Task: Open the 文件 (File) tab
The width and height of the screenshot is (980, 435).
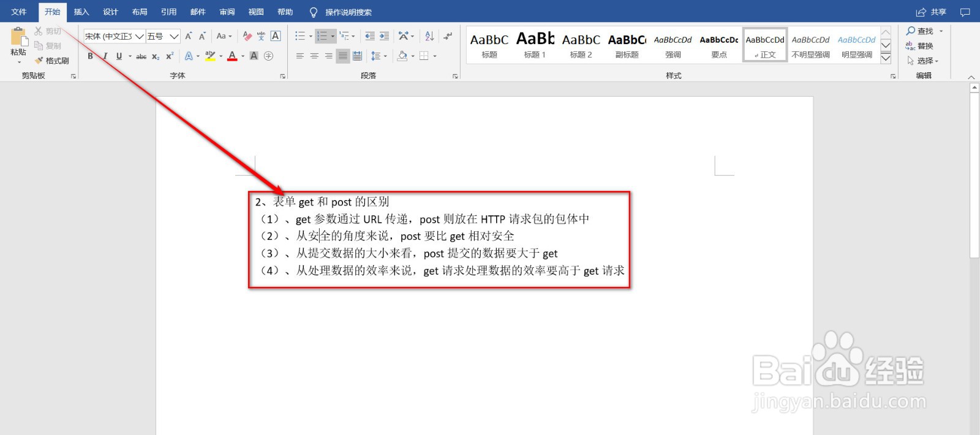Action: coord(18,12)
